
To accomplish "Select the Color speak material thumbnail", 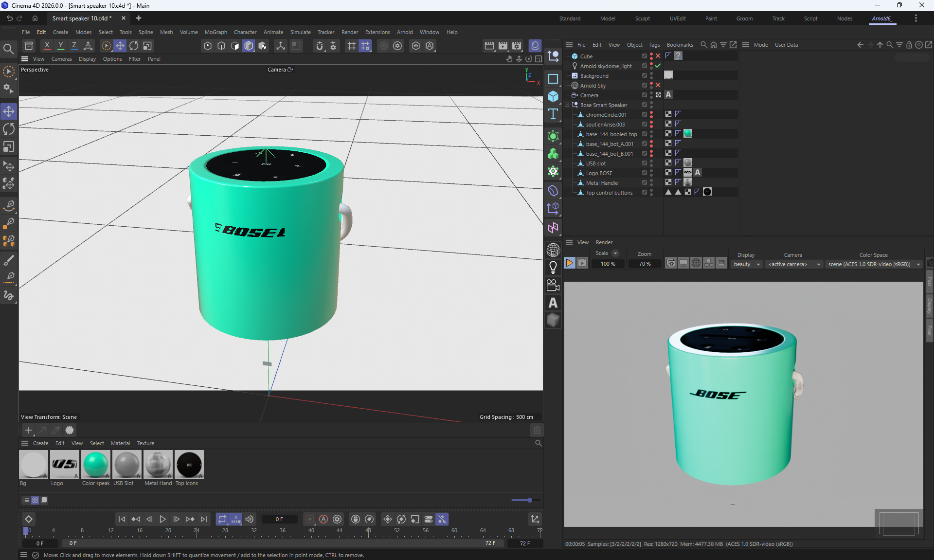I will 96,465.
